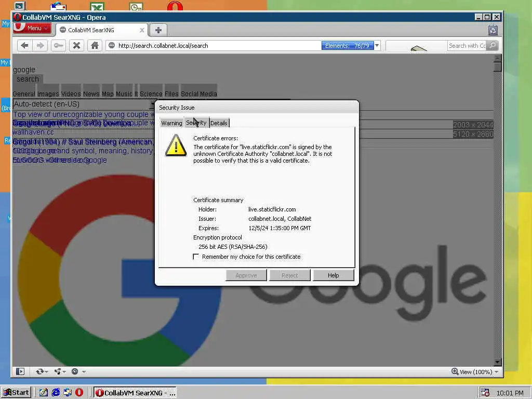
Task: Expand the Opera Link dropdown arrow
Action: click(46, 372)
